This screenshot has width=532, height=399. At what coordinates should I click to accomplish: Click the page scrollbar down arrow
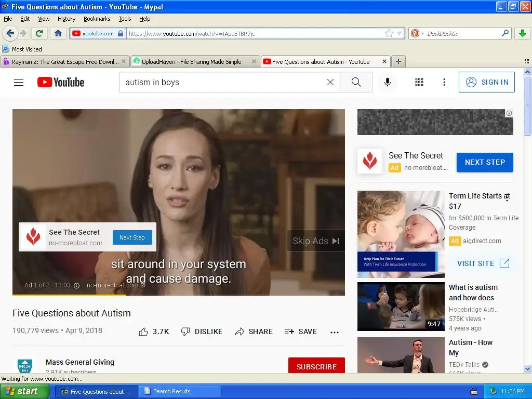pyautogui.click(x=527, y=369)
